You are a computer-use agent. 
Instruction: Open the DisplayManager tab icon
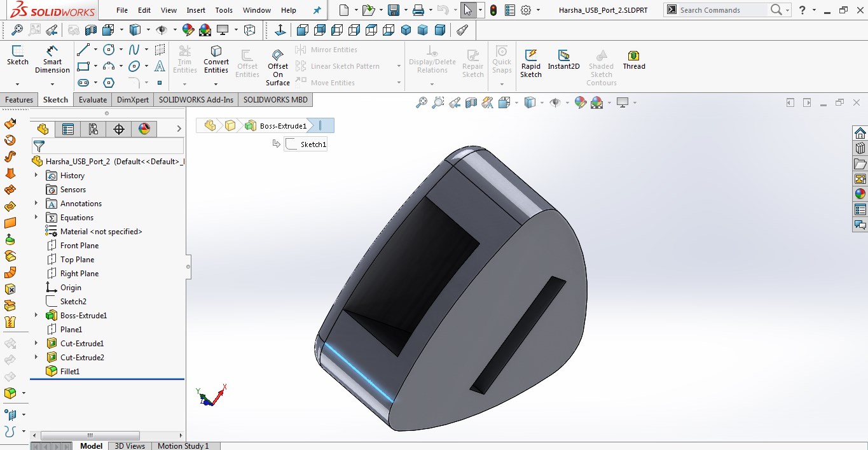pos(144,129)
